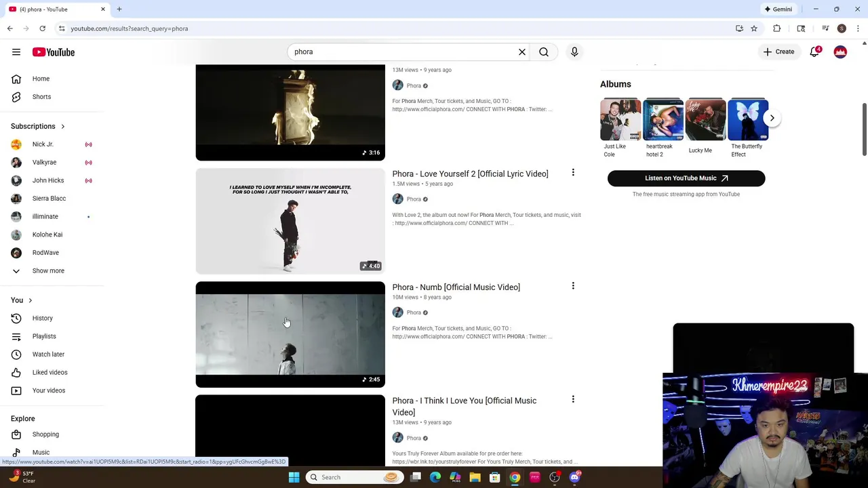Open browser extensions puzzle icon

click(777, 28)
